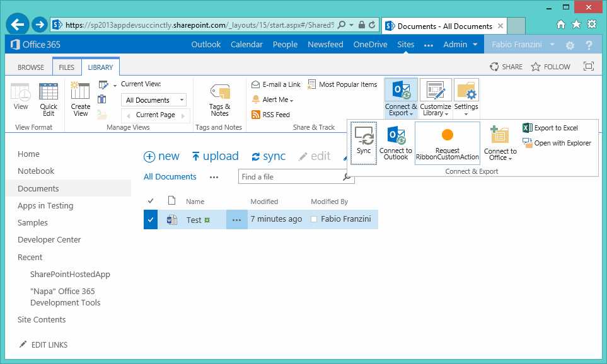Open Tags & Notes
The width and height of the screenshot is (607, 364).
219,100
